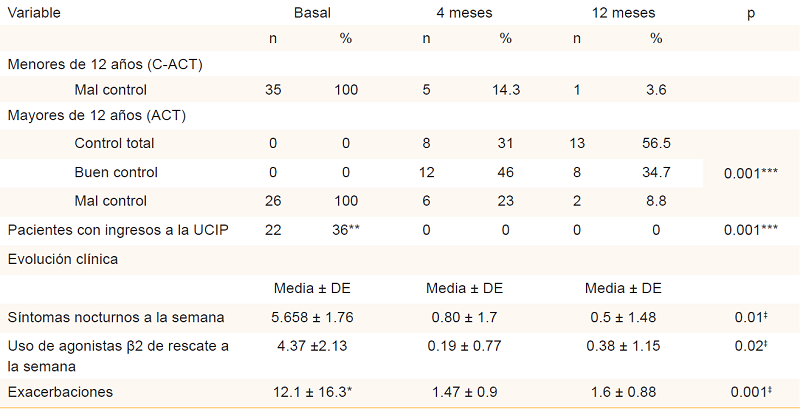Select the 12 meses column heading

617,10
